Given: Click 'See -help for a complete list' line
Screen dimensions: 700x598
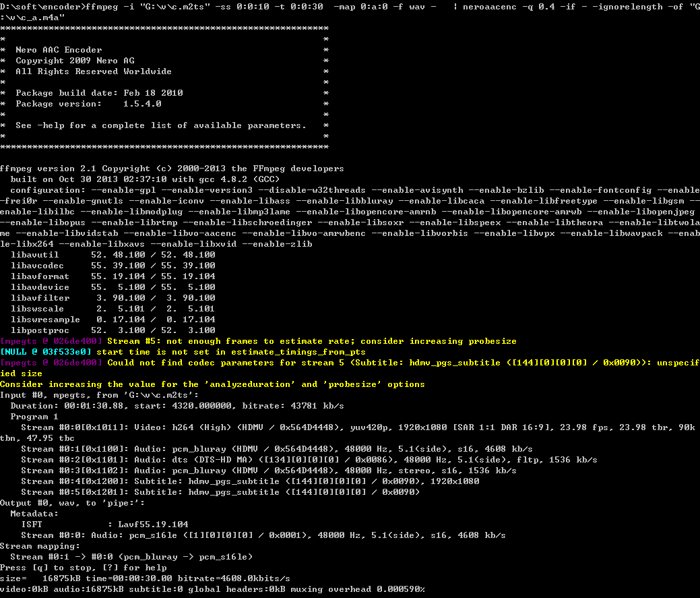Looking at the screenshot, I should (161, 125).
